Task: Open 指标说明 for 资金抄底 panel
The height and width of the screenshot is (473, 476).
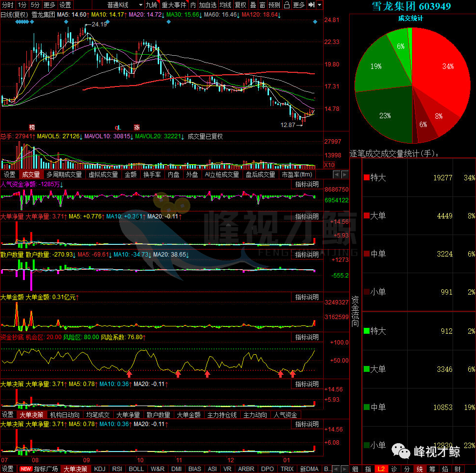Action: [307, 337]
